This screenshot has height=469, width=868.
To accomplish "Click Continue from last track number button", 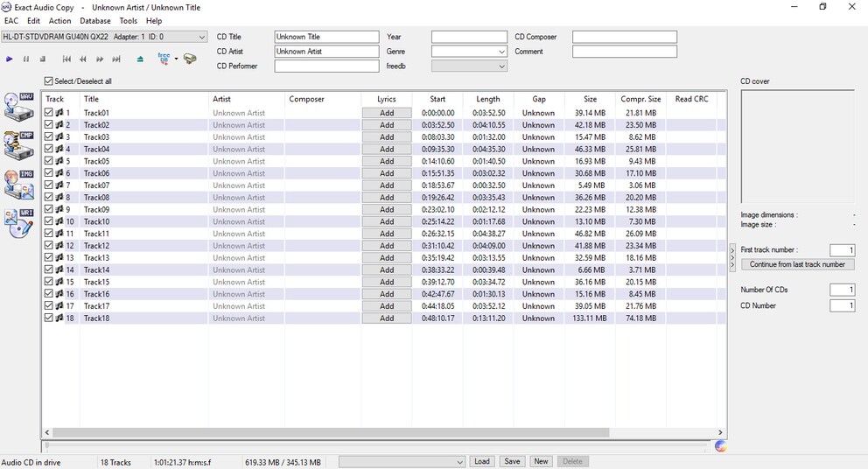I will pyautogui.click(x=797, y=264).
